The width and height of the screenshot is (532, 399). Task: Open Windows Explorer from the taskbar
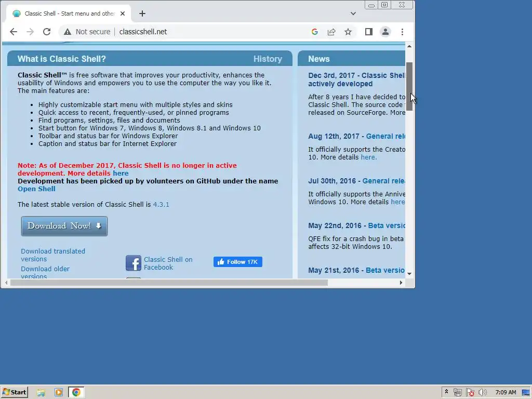click(x=41, y=393)
